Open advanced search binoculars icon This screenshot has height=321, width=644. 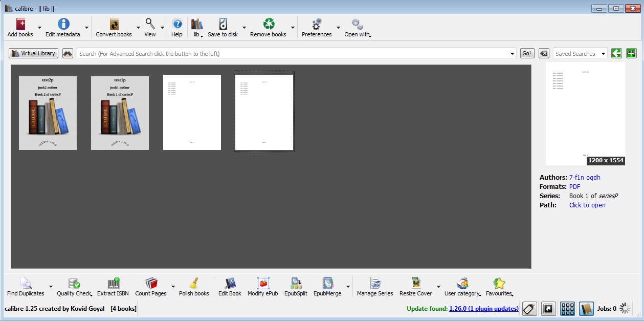pos(68,53)
